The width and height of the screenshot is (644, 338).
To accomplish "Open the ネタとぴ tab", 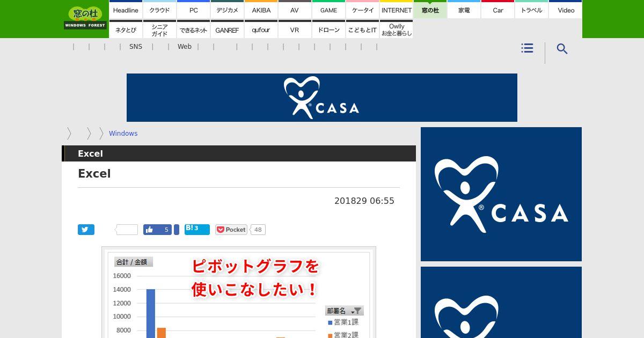I will [126, 29].
